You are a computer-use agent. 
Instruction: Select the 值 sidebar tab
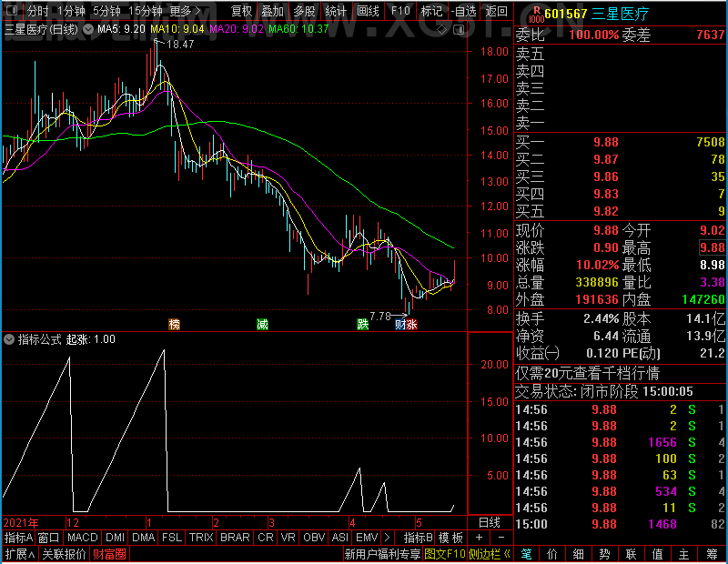[657, 554]
